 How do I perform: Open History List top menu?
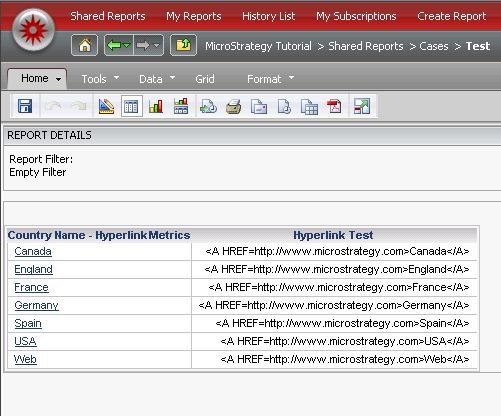269,16
